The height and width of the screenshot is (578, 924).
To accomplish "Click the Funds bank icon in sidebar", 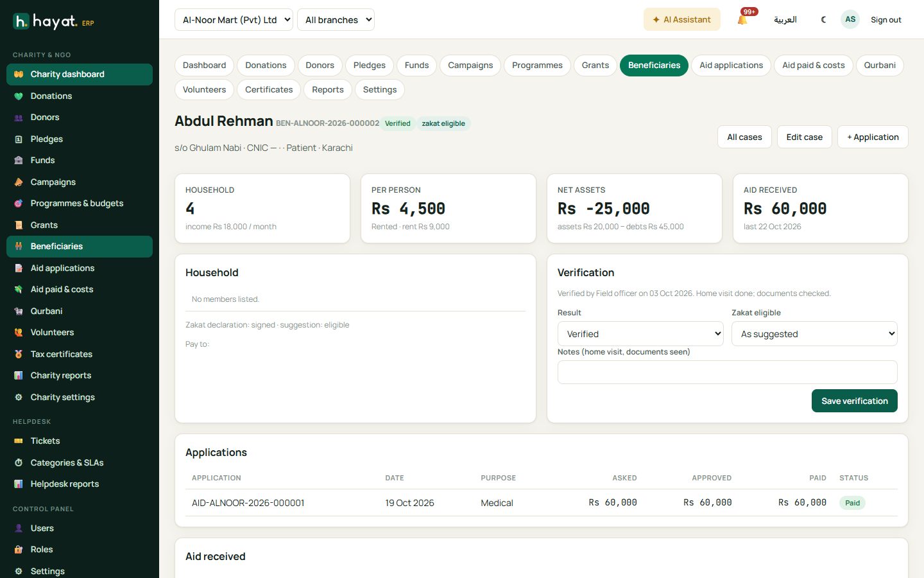I will coord(19,161).
